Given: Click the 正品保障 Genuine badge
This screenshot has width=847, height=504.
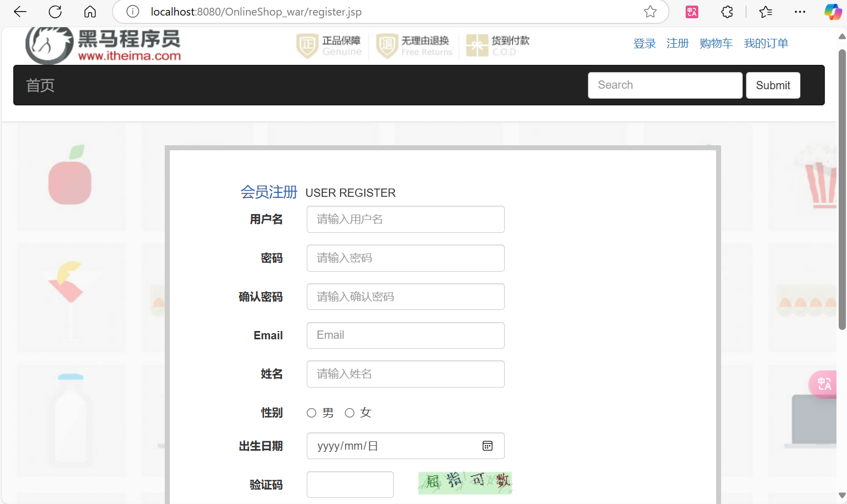Looking at the screenshot, I should coord(329,45).
